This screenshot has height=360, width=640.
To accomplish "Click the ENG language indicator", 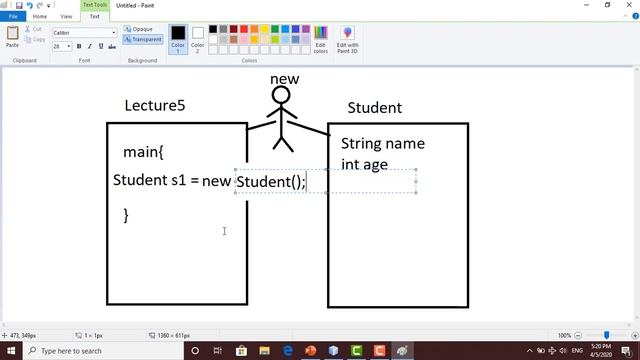I will (x=577, y=351).
